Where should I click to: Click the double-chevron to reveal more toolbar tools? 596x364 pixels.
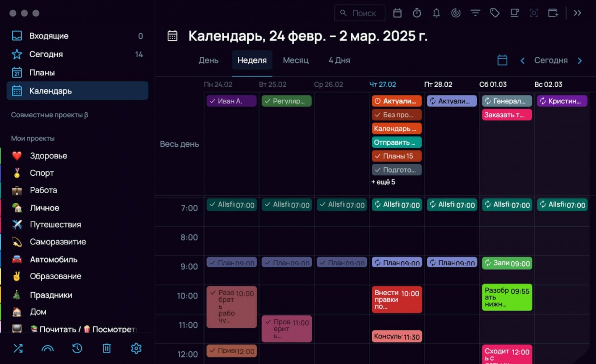pos(577,13)
